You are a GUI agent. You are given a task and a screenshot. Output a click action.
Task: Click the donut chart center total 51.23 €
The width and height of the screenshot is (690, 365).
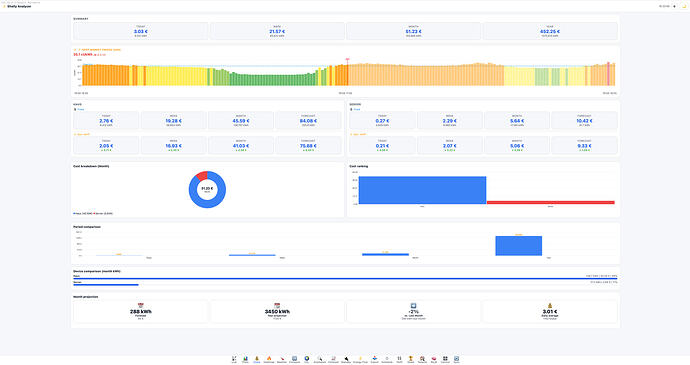coord(207,188)
